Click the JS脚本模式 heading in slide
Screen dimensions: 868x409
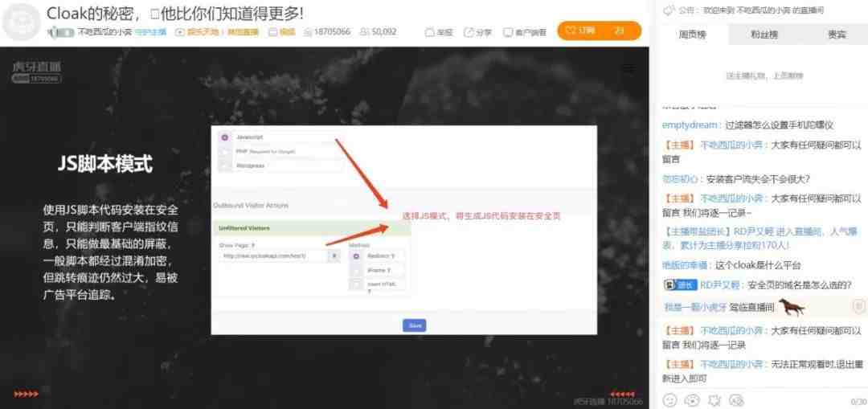[x=105, y=164]
